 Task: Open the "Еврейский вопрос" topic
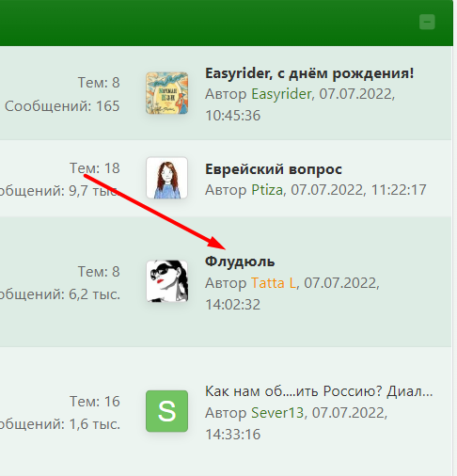click(274, 169)
